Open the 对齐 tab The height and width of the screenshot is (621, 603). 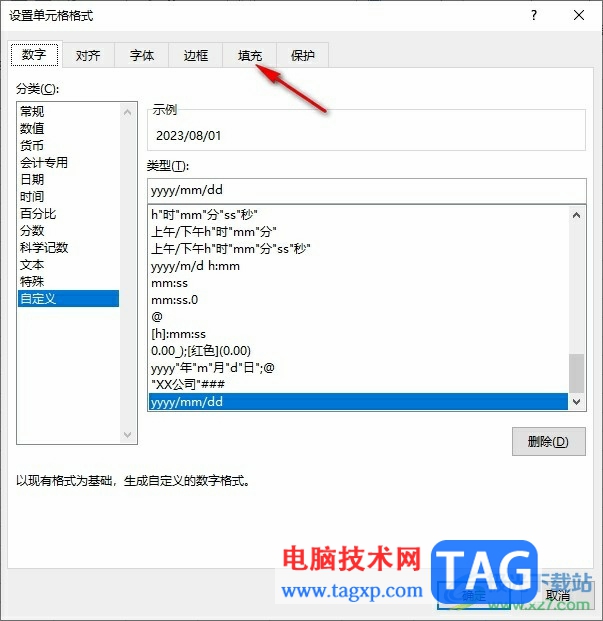[x=88, y=55]
